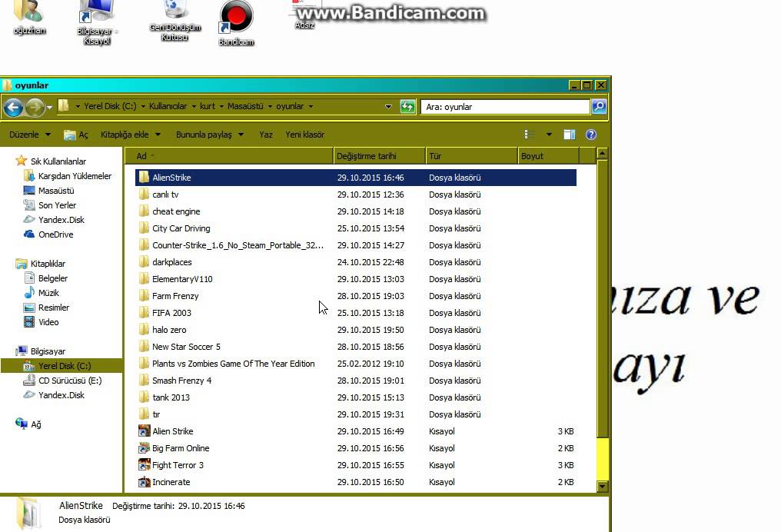Select the darkplaces folder

(356, 262)
